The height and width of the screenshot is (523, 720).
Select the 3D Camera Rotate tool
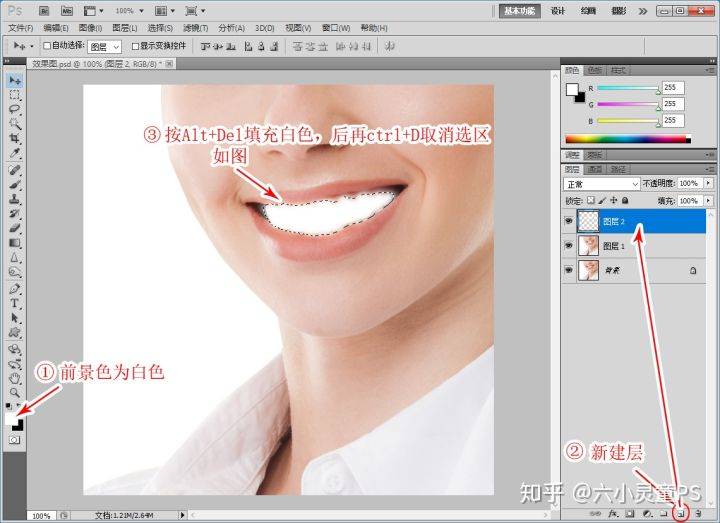click(15, 364)
